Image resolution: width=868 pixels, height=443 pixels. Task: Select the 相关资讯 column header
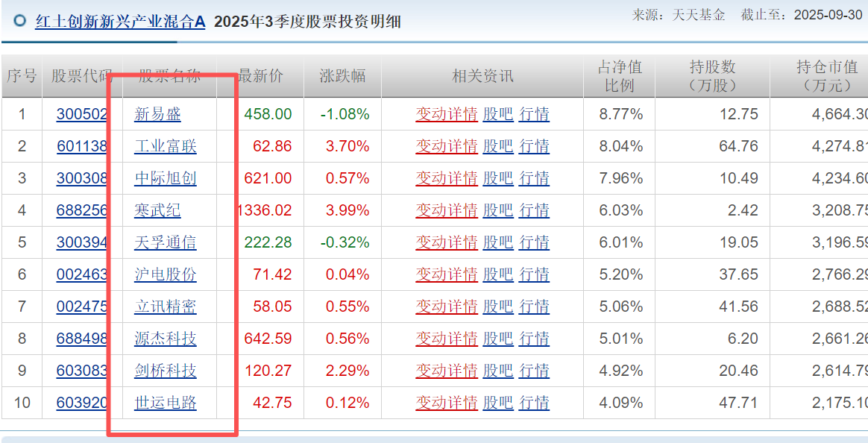click(482, 76)
